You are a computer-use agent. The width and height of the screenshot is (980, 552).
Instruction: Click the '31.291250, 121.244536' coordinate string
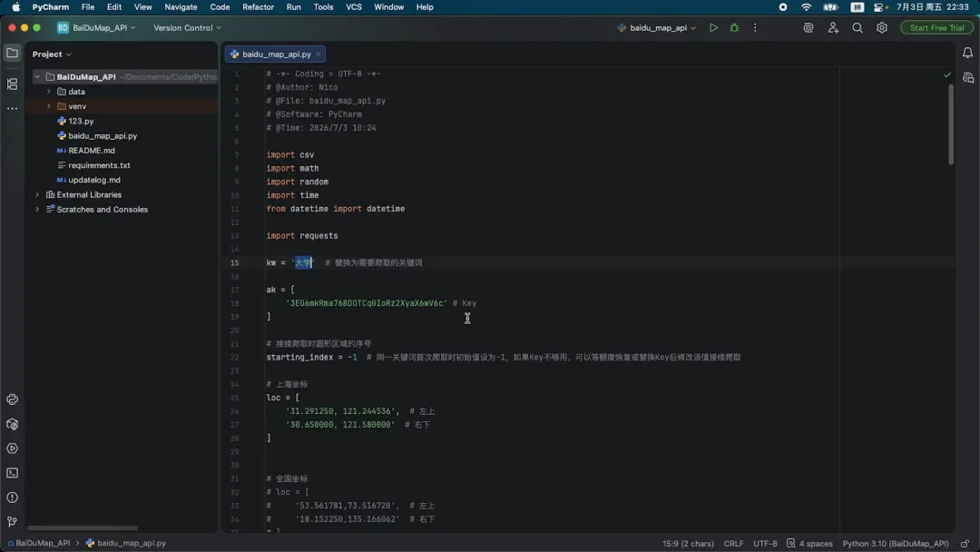click(342, 410)
